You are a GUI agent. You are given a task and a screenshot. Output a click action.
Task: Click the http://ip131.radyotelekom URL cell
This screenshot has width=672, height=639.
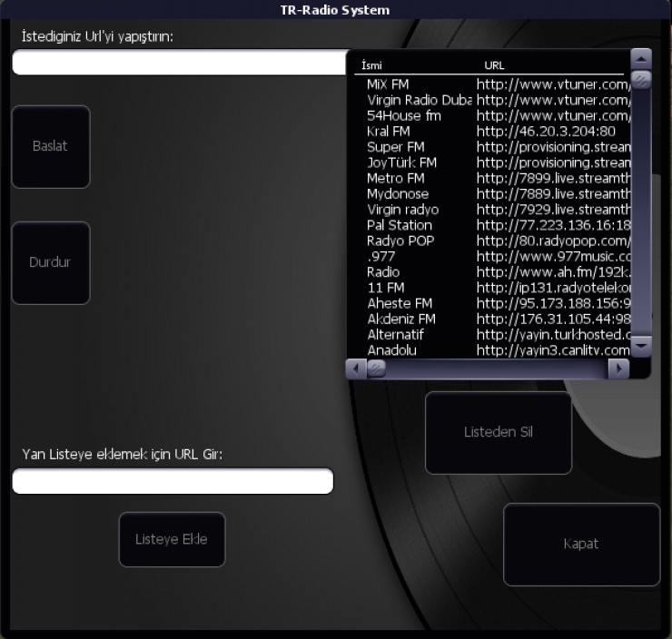[553, 288]
